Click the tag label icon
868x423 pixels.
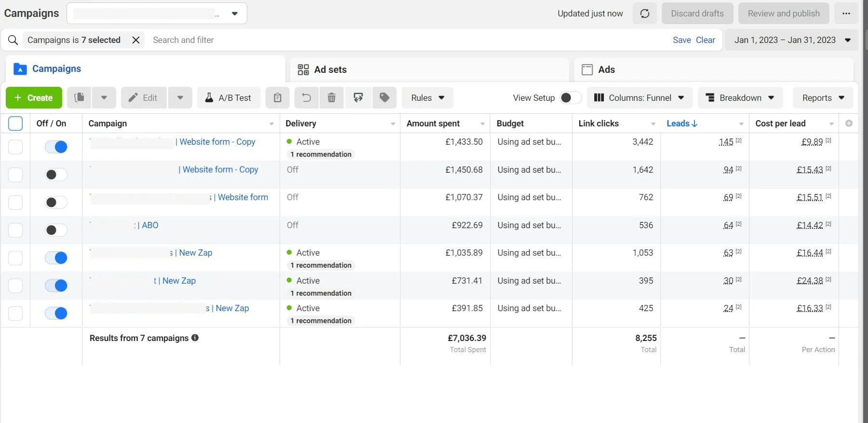tap(384, 97)
